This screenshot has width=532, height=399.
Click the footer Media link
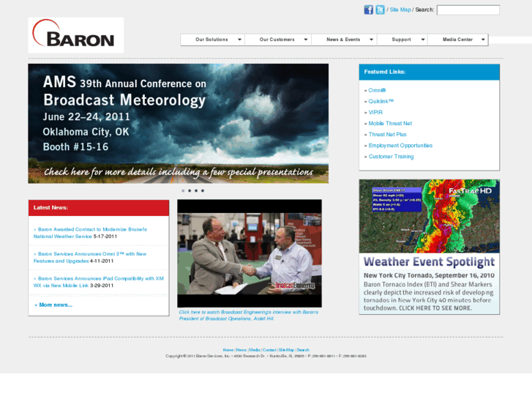pyautogui.click(x=255, y=350)
